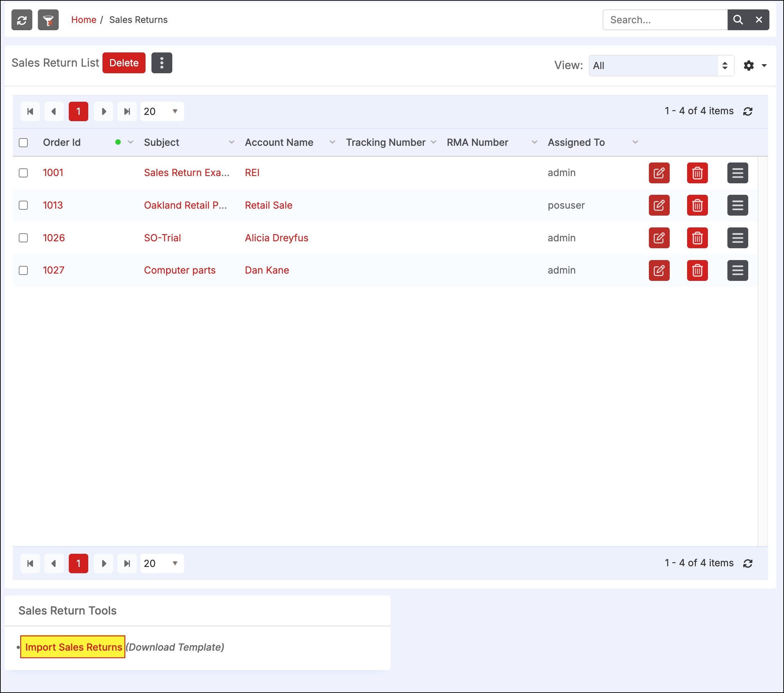Screen dimensions: 784x693
Task: Open the row menu for order 1026
Action: point(737,238)
